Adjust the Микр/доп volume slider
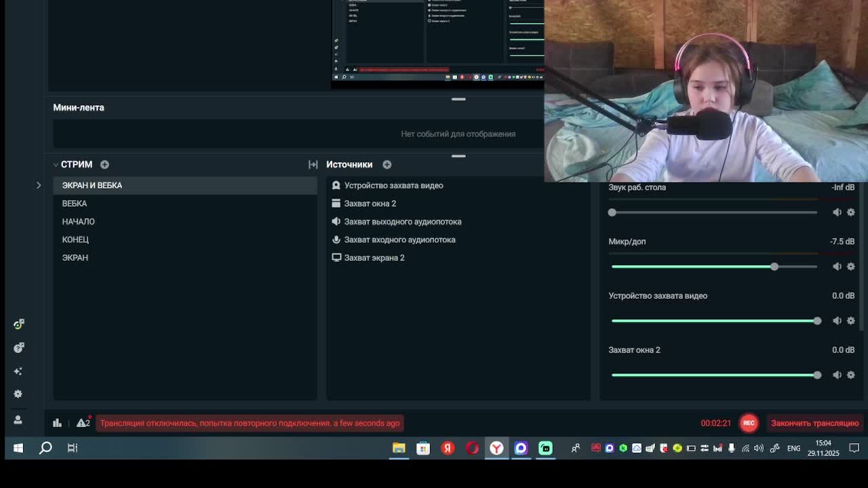Image resolution: width=868 pixels, height=488 pixels. (x=714, y=266)
